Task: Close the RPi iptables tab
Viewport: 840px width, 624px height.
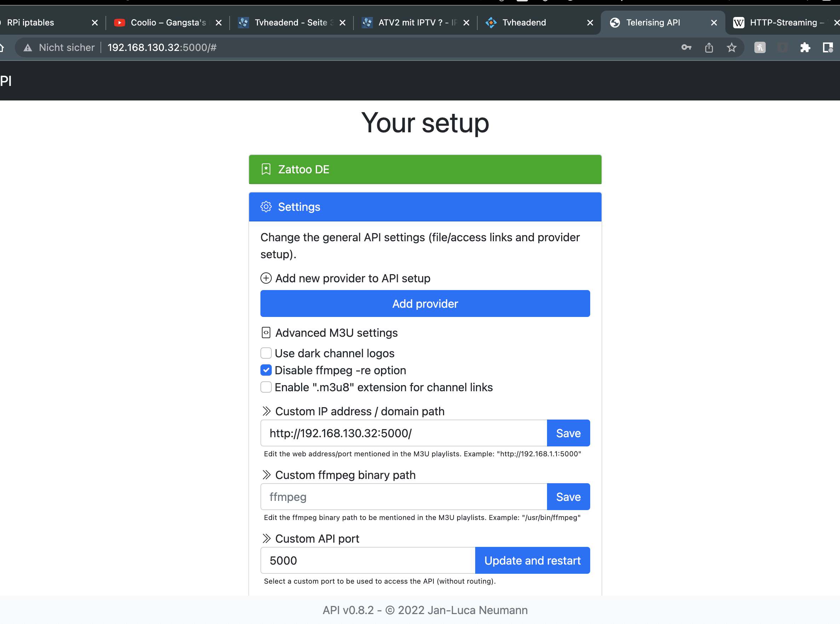Action: tap(95, 23)
